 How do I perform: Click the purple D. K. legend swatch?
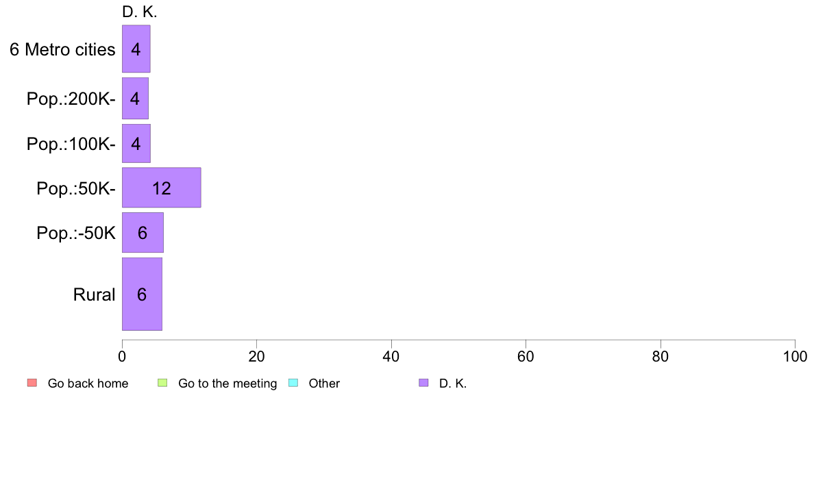click(x=423, y=383)
